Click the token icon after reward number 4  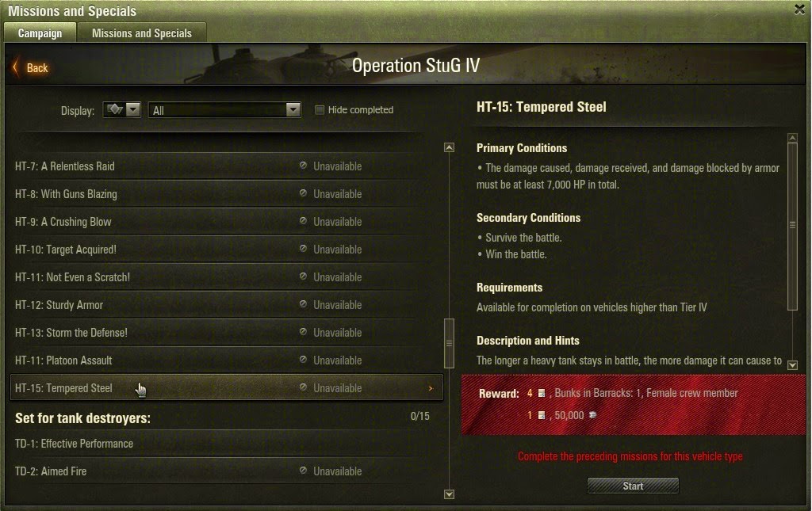[x=541, y=393]
